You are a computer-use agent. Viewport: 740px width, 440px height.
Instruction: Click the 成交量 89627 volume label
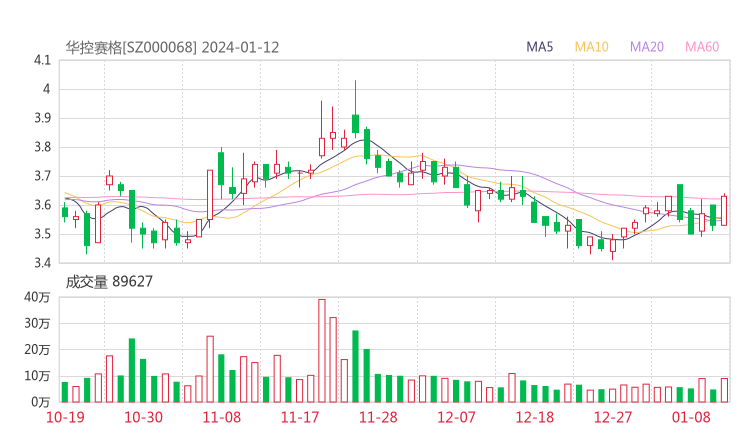pos(109,282)
